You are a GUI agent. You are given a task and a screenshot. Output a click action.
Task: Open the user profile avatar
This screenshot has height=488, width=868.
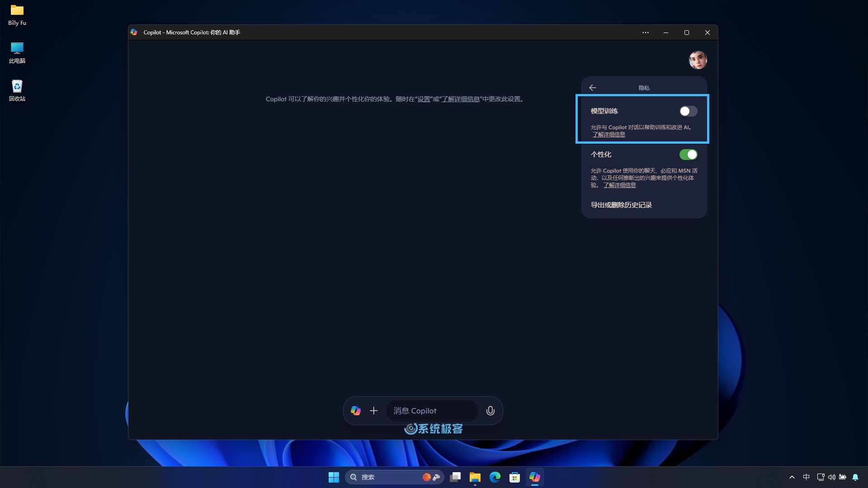(x=698, y=60)
